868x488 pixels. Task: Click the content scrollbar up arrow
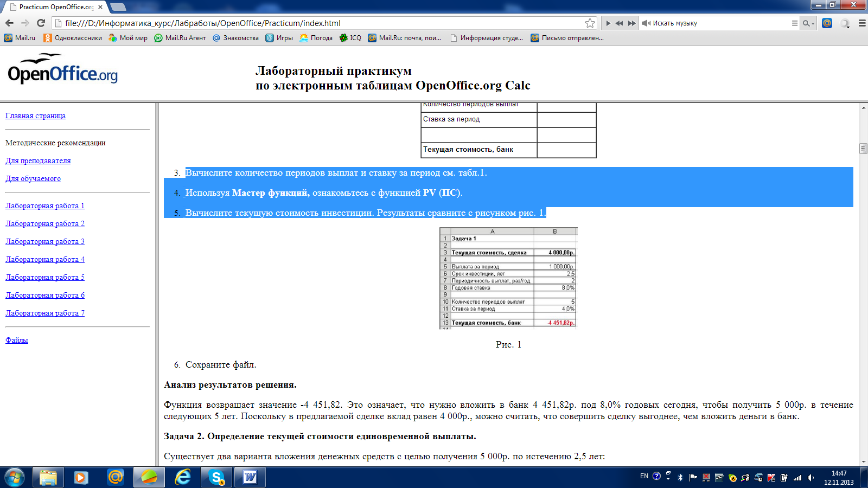(x=863, y=107)
